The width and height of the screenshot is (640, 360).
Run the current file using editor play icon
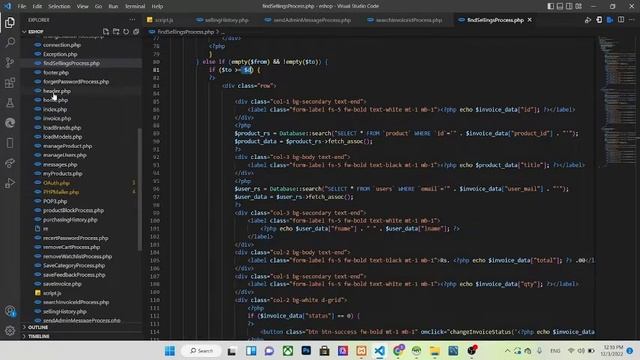click(x=588, y=20)
